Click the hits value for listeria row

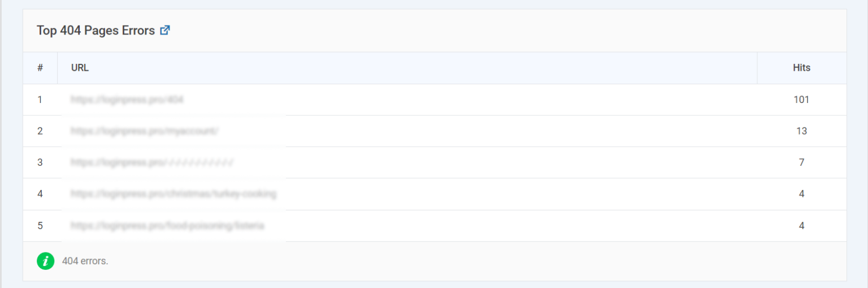coord(801,226)
